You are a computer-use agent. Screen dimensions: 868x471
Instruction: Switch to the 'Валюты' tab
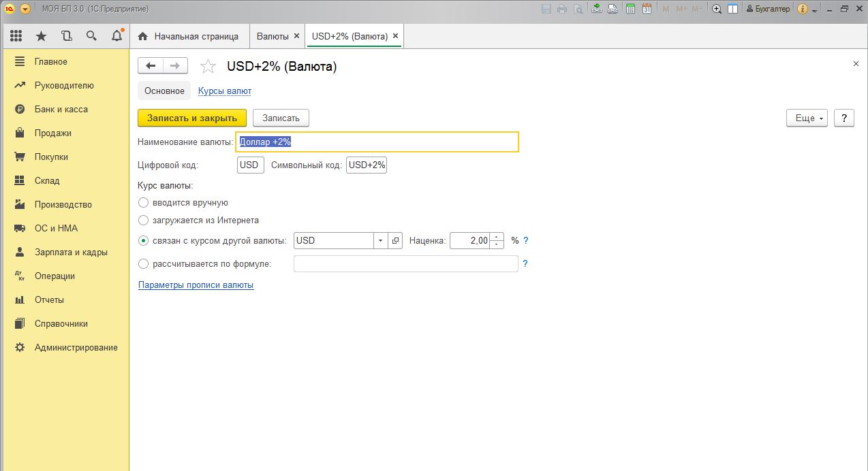coord(273,36)
